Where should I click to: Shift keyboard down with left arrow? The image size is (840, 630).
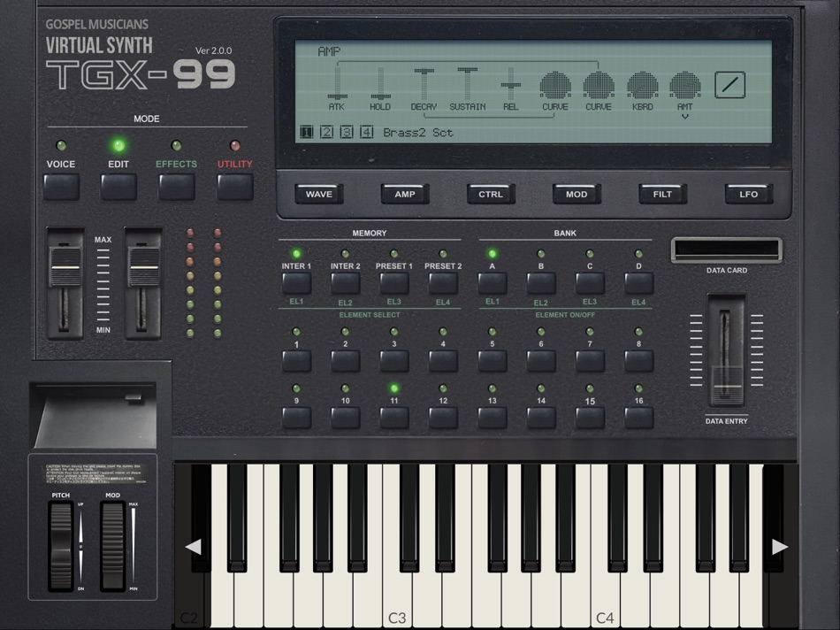click(193, 547)
